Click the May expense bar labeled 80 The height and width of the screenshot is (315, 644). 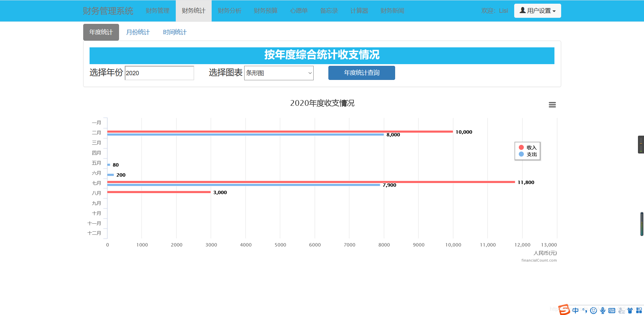[x=109, y=165]
